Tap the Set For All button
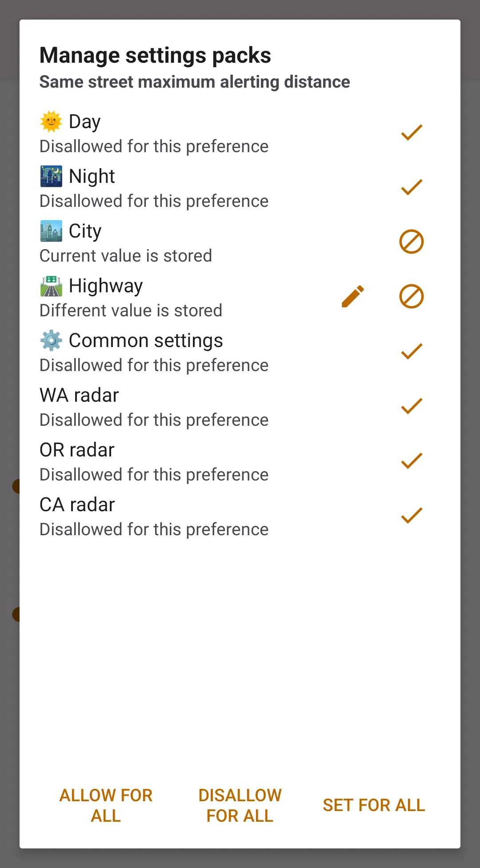The height and width of the screenshot is (868, 480). 374,805
